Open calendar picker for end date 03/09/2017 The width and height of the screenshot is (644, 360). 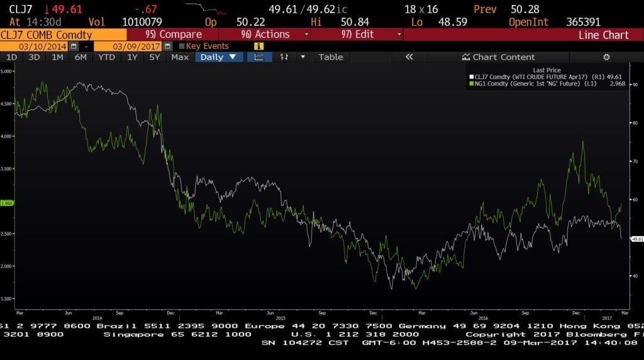[x=167, y=46]
